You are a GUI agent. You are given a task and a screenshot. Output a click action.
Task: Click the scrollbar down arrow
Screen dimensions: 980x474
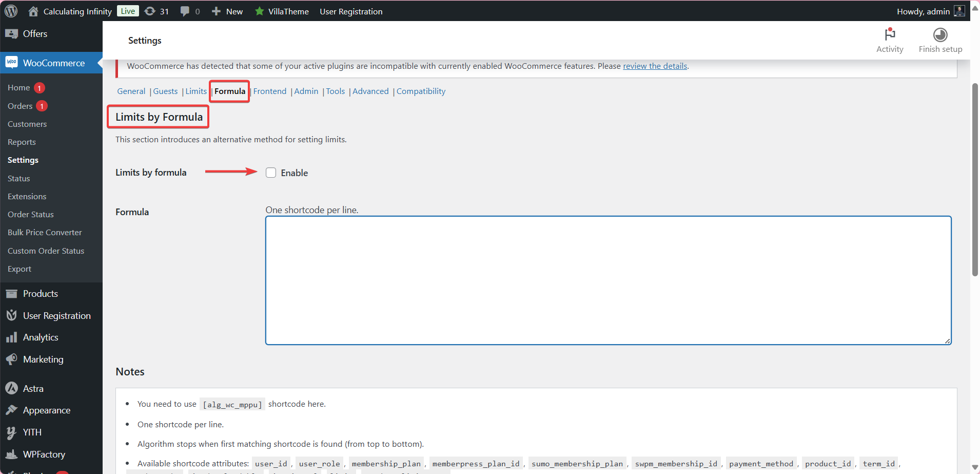975,468
